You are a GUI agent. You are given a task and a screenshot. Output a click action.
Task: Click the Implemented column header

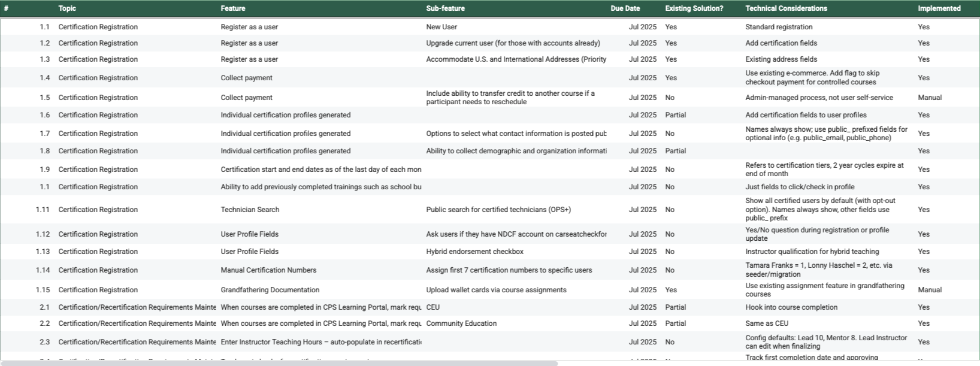pos(939,8)
